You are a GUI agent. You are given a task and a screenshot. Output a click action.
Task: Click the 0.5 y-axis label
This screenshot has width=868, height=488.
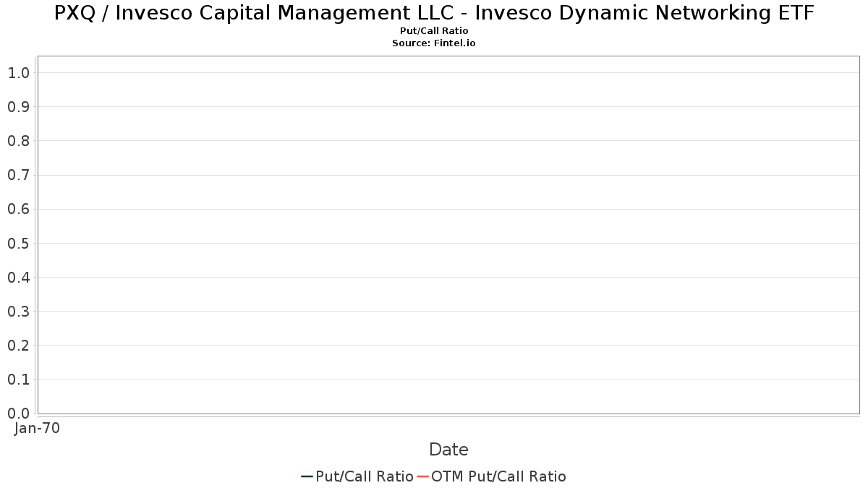point(19,243)
